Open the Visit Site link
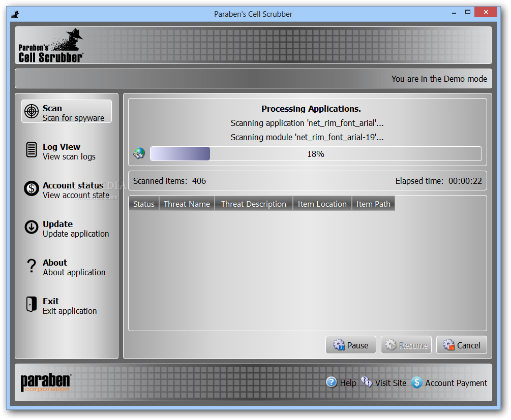The image size is (511, 420). tap(390, 383)
